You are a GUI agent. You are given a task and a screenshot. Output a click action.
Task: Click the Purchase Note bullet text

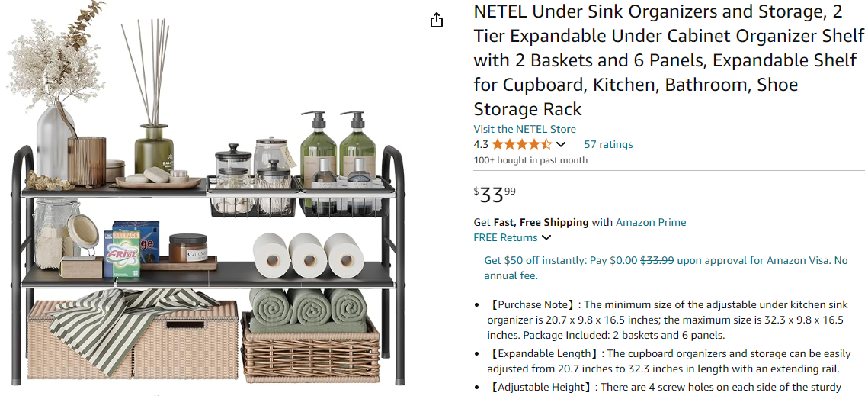[664, 320]
